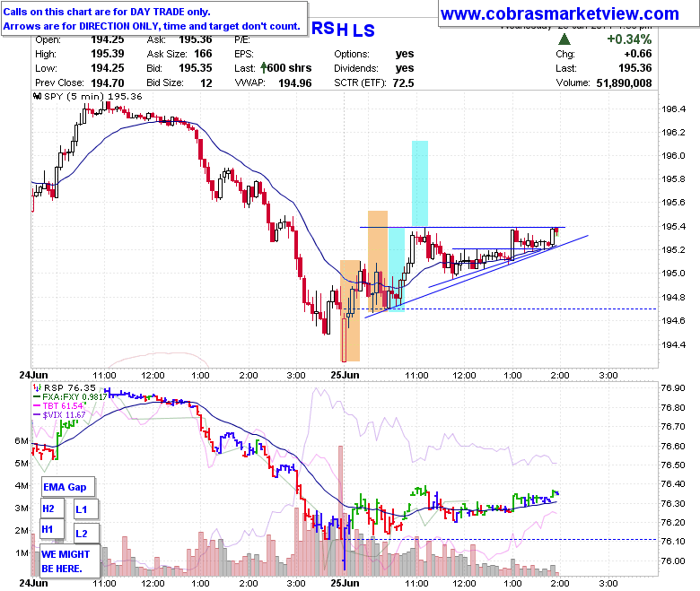Click the DAY TRADE only notice text
The width and height of the screenshot is (700, 591).
(107, 12)
